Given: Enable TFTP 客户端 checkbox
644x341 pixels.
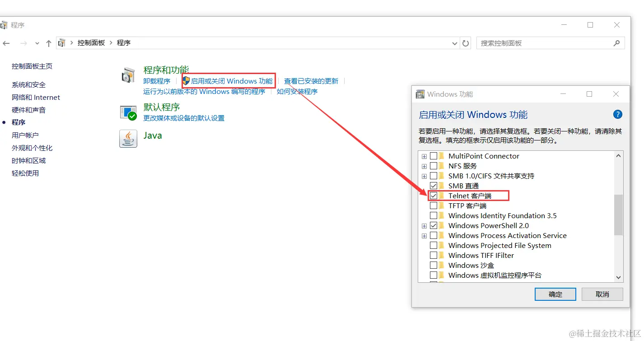Looking at the screenshot, I should (x=434, y=206).
